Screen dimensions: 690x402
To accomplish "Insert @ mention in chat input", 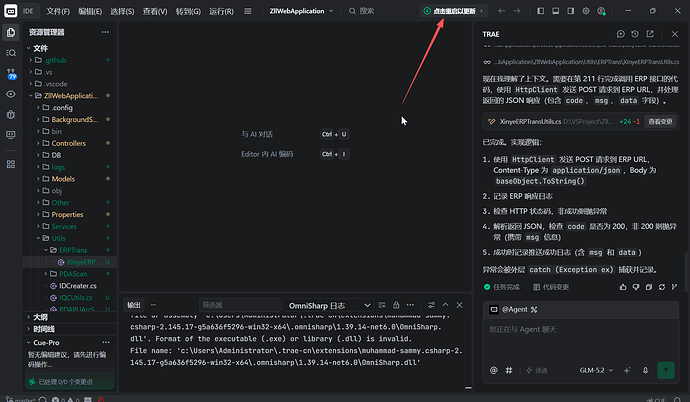I will click(494, 370).
